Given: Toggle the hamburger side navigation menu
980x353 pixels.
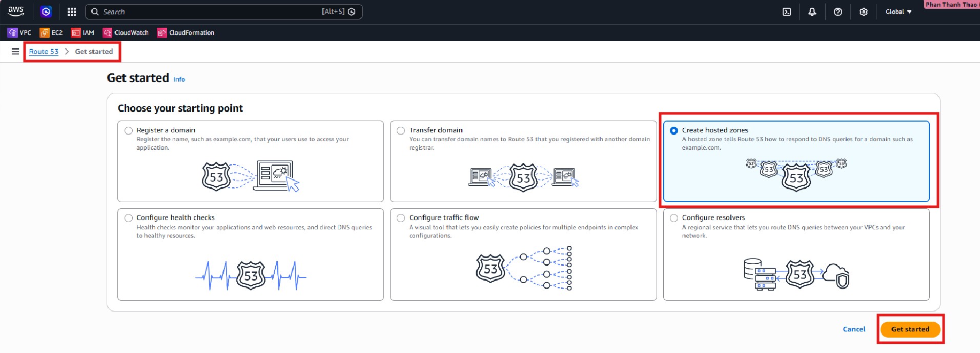Looking at the screenshot, I should coord(15,51).
